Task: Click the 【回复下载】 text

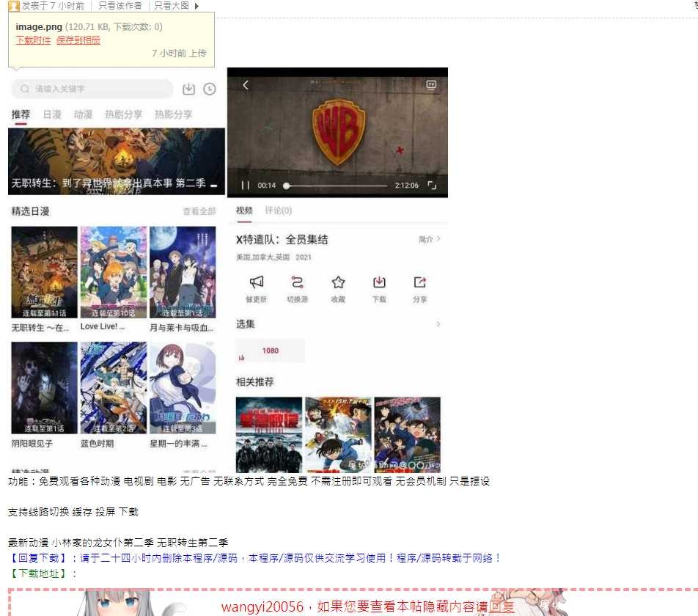Action: click(x=38, y=557)
